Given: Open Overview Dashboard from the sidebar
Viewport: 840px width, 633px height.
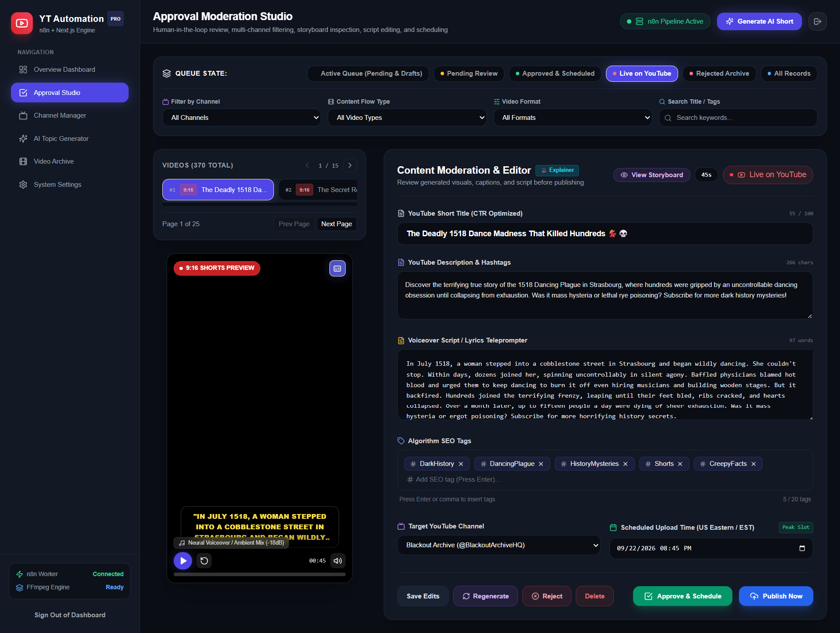Looking at the screenshot, I should point(70,70).
